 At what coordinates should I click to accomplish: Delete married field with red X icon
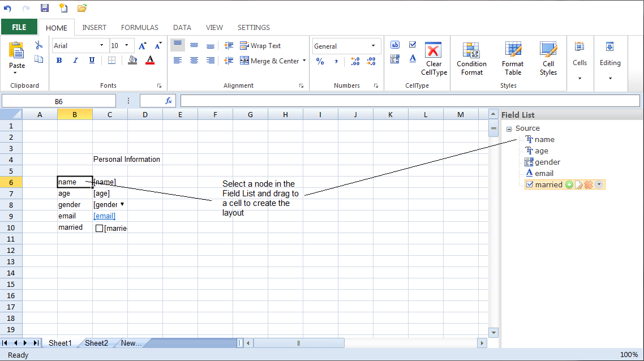tap(589, 184)
